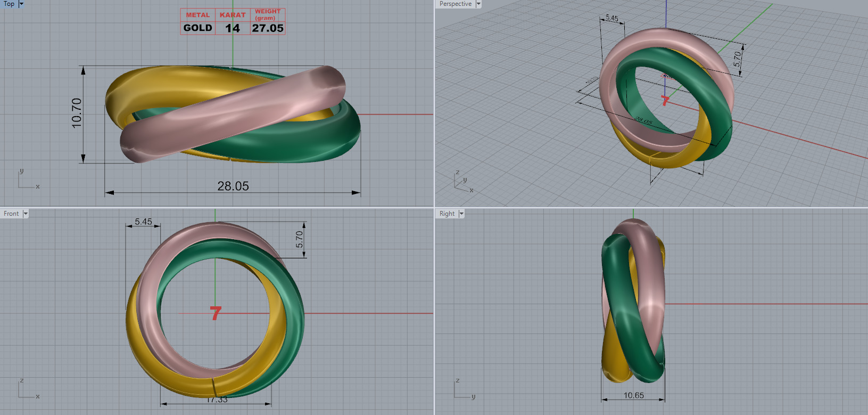The image size is (868, 415).
Task: Select the 10.70 dimension in Top view
Action: pyautogui.click(x=77, y=113)
